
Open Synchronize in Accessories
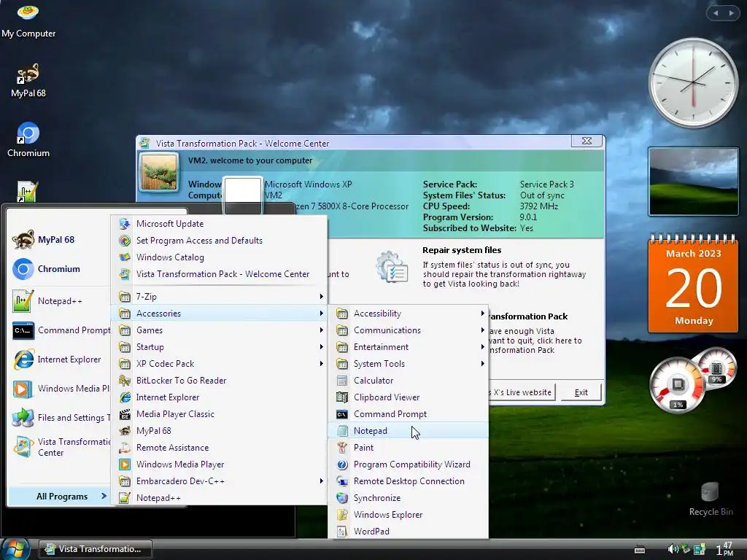click(409, 498)
